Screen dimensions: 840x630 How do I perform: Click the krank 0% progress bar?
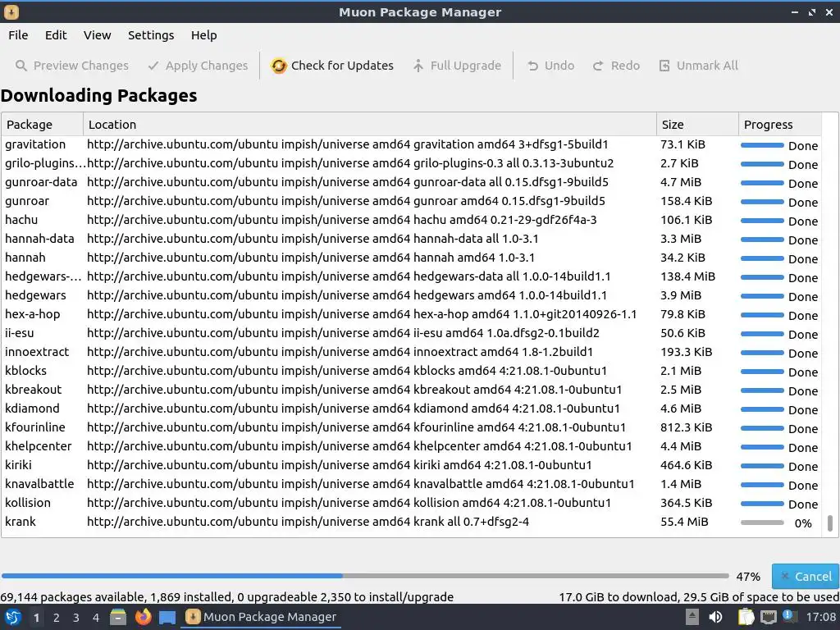tap(762, 523)
